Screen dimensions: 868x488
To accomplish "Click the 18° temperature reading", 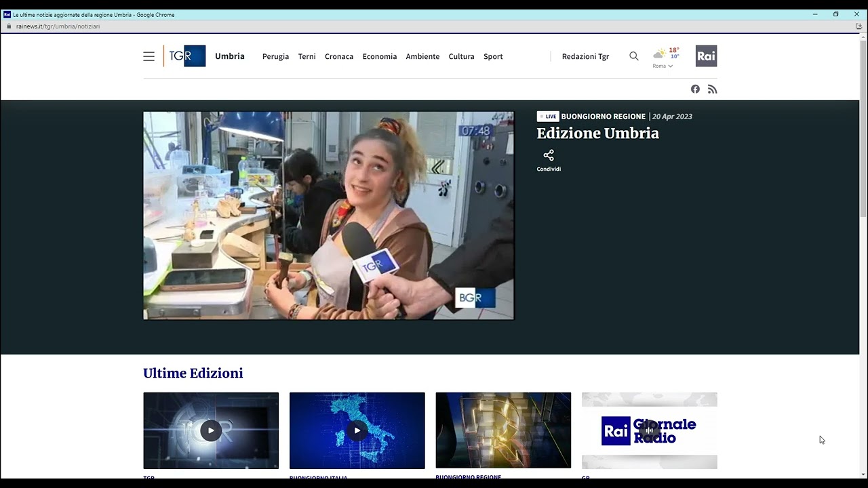I will point(674,50).
